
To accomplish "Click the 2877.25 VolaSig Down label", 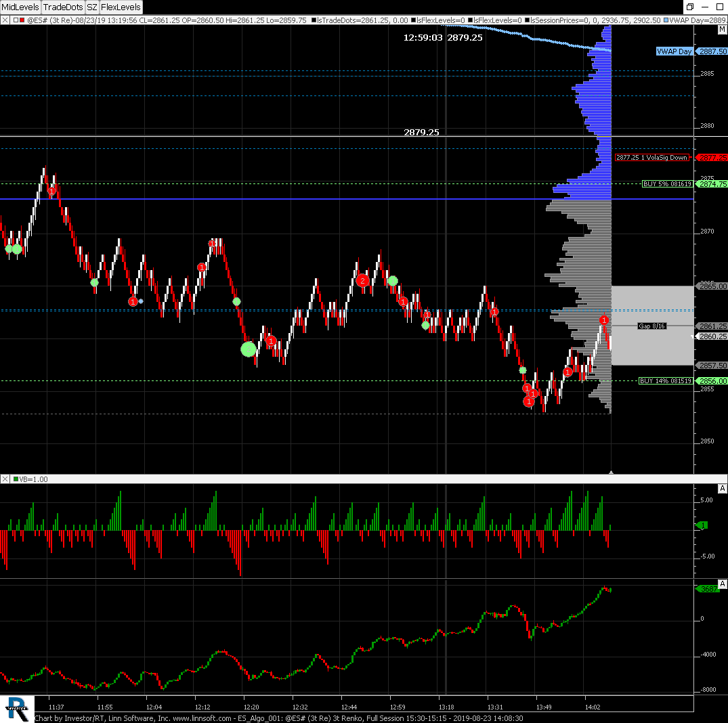I will (x=652, y=157).
